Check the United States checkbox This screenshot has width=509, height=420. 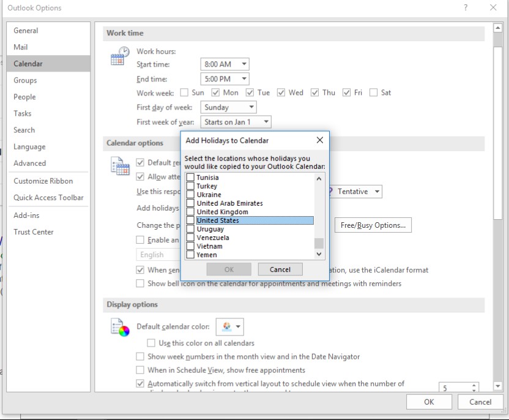[190, 220]
